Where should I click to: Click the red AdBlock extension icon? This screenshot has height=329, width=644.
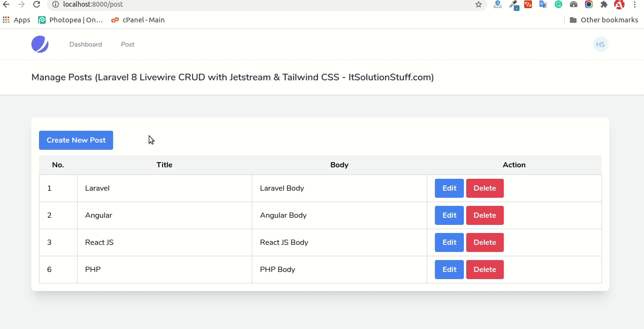click(618, 5)
